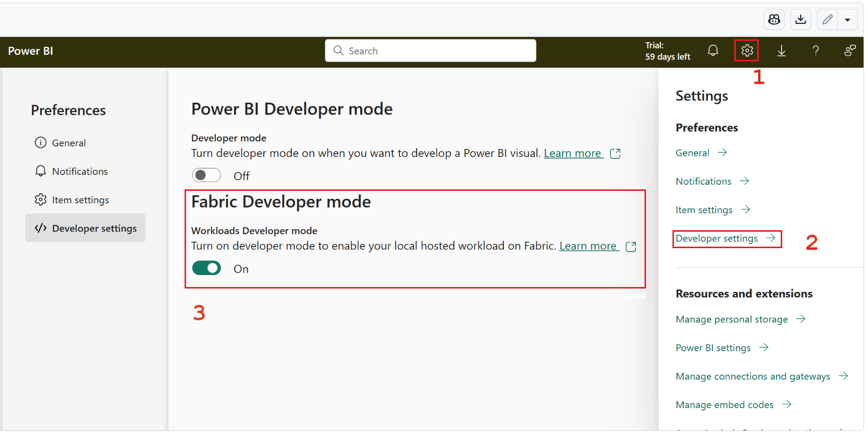Viewport: 868px width, 439px height.
Task: Open the Settings gear icon
Action: (746, 51)
